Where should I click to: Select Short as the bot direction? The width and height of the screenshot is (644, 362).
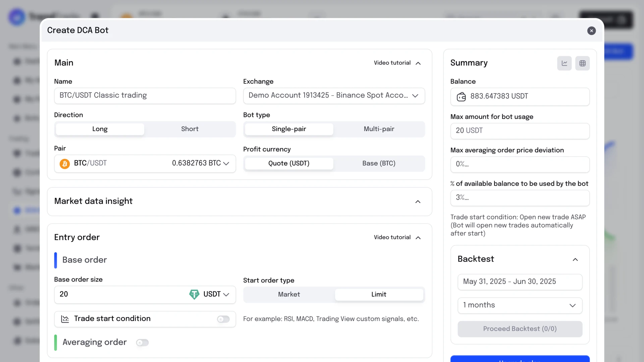(190, 129)
